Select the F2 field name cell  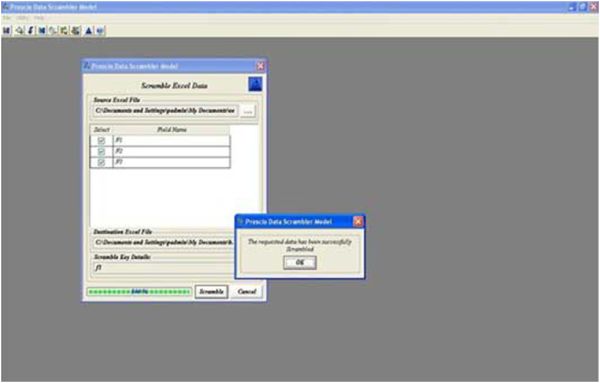coord(172,151)
